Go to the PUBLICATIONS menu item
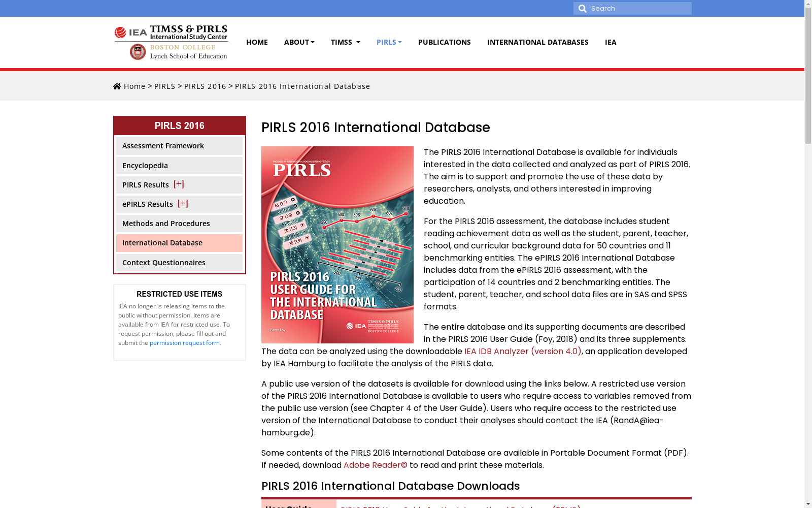 tap(444, 42)
